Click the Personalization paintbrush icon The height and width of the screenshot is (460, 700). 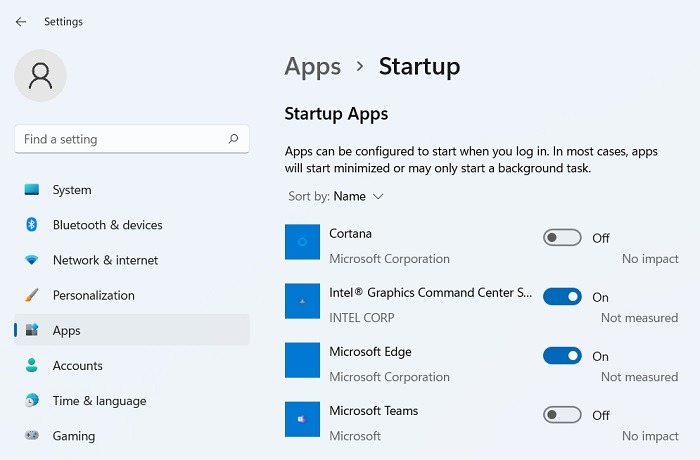(32, 295)
